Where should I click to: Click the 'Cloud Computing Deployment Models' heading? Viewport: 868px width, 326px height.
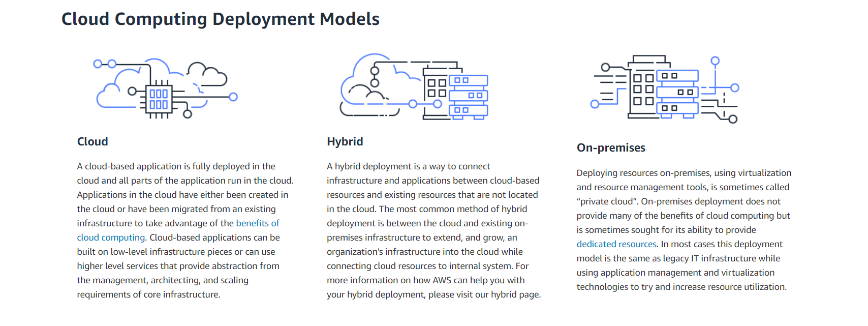221,19
